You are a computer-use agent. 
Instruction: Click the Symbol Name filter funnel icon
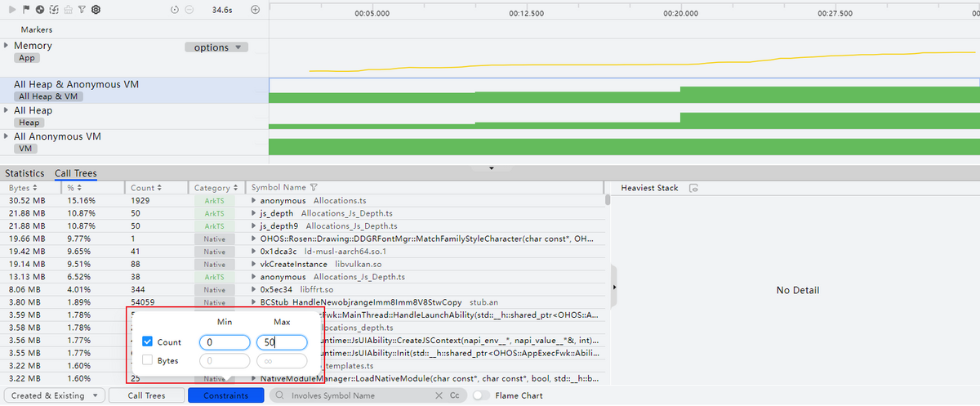(314, 188)
